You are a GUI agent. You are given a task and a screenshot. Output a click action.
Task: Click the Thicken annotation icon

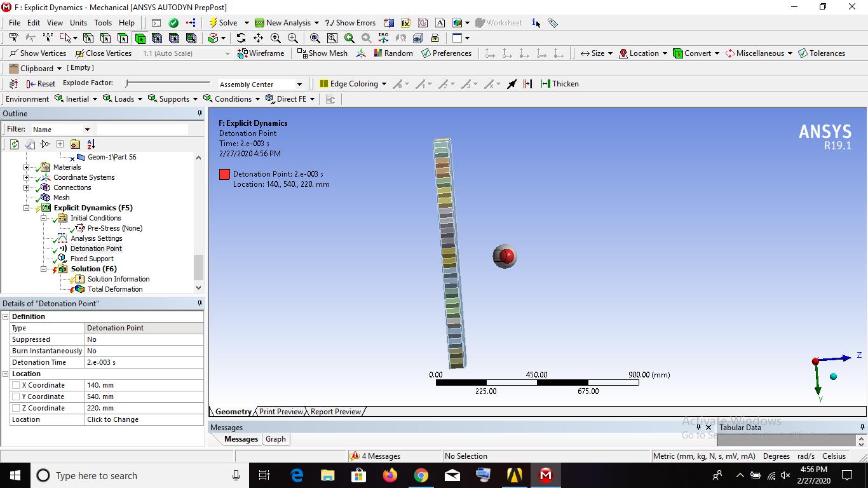[x=545, y=84]
